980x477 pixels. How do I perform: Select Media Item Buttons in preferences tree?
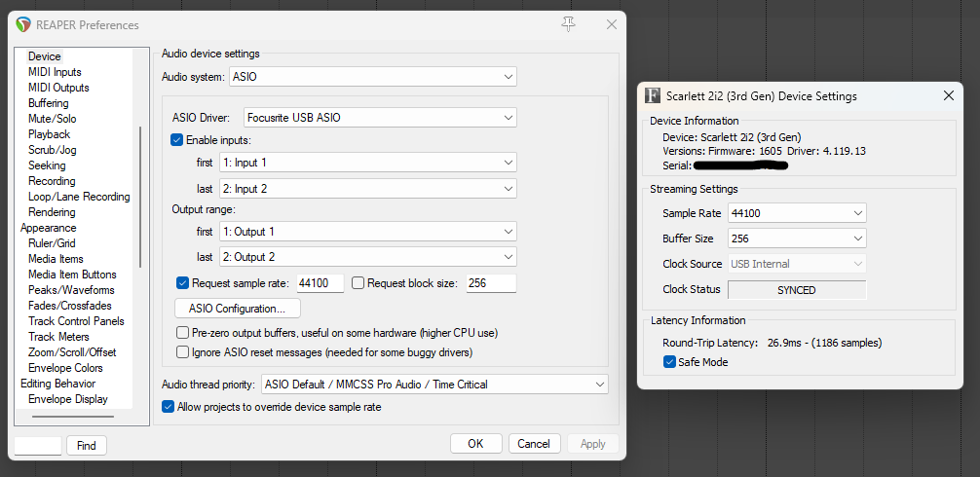(72, 275)
